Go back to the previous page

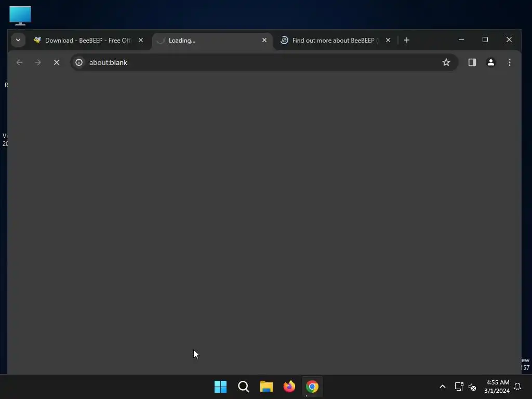point(19,62)
